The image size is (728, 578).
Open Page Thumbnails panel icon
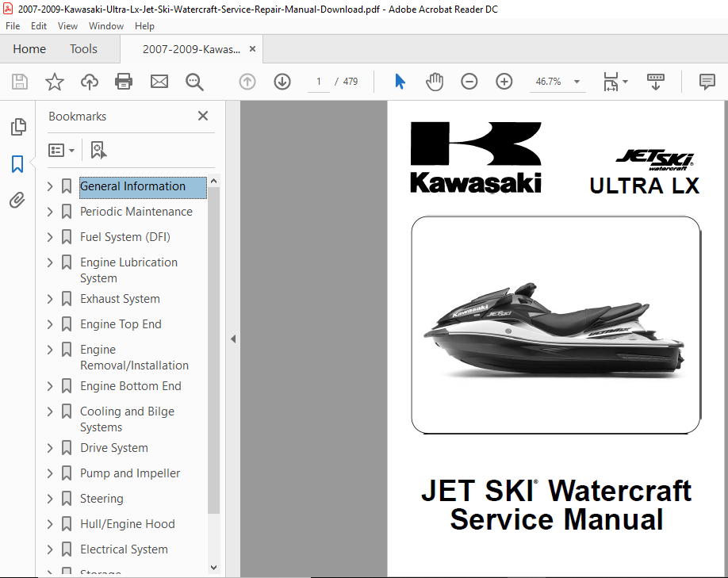tap(18, 127)
